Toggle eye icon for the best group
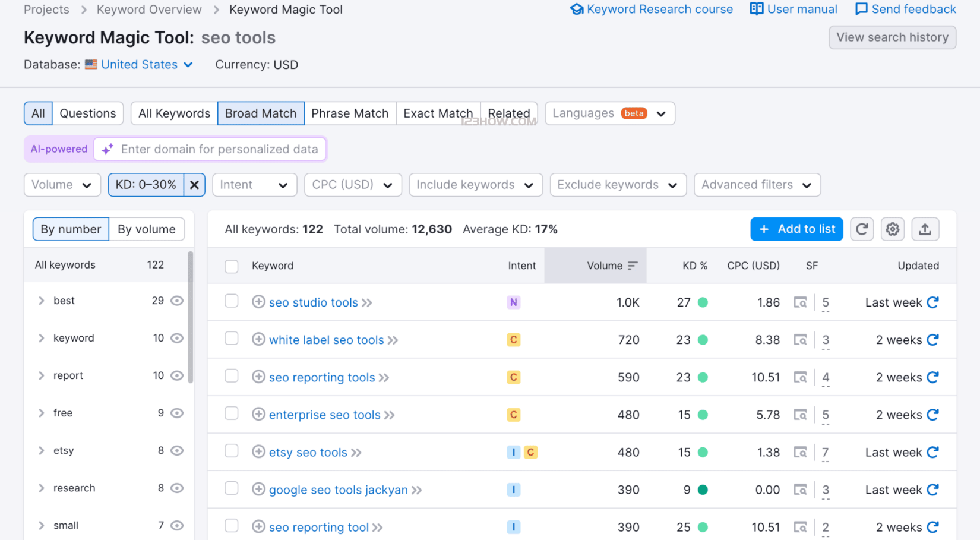Viewport: 980px width, 540px height. (x=177, y=301)
